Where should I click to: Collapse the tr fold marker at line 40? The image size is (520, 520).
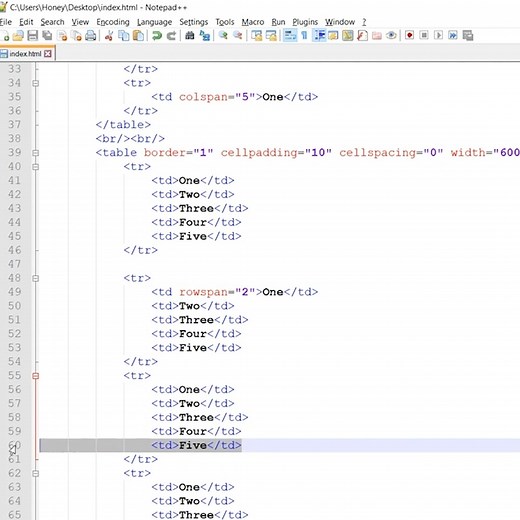click(36, 167)
